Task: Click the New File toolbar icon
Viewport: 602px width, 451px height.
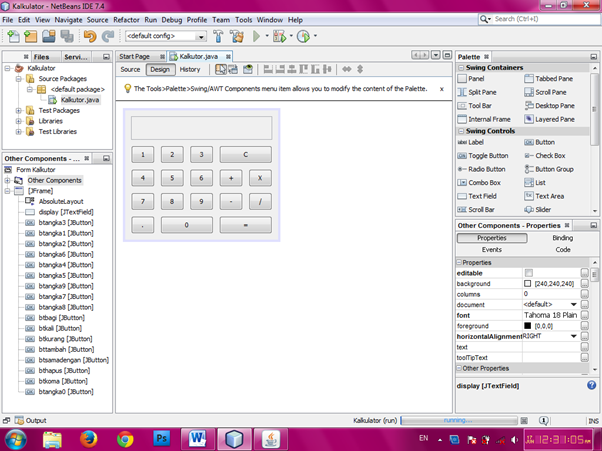Action: point(13,36)
